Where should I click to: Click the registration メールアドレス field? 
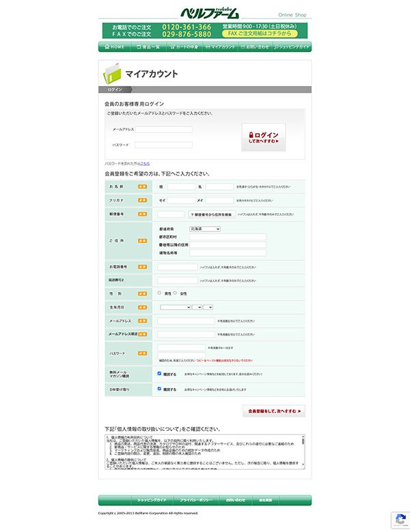186,321
